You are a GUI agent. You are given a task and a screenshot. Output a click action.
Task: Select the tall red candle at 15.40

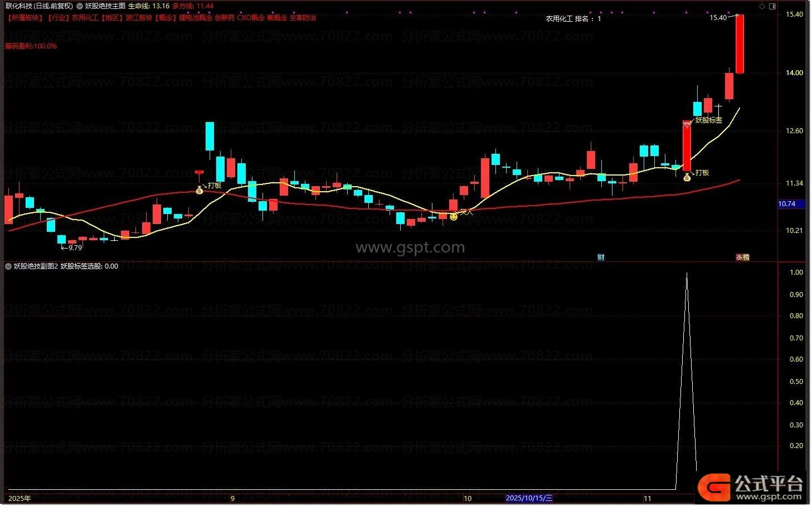[x=740, y=45]
